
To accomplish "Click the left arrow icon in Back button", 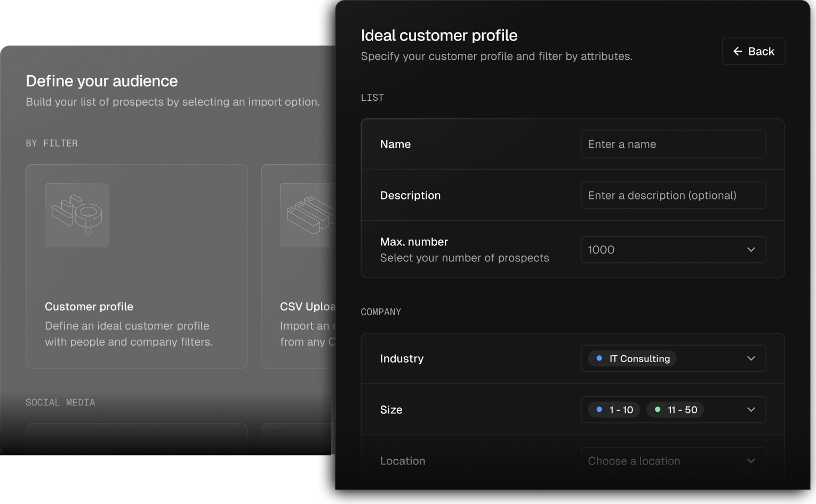I will (738, 51).
